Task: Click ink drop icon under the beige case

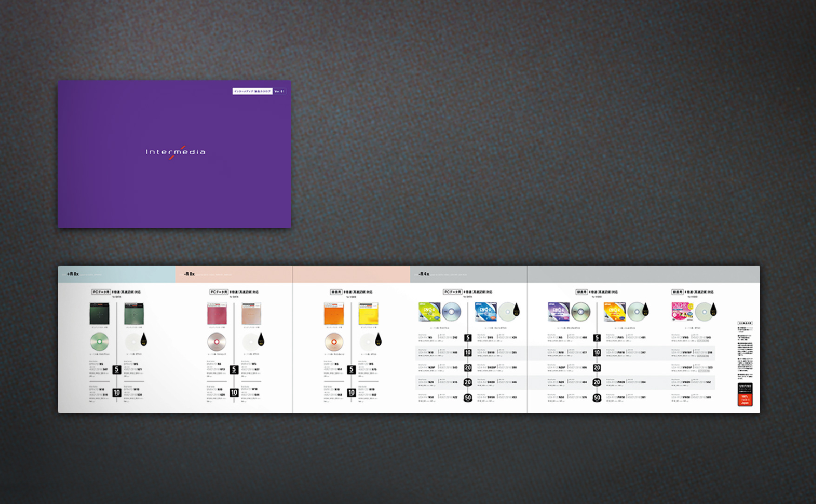Action: [261, 339]
